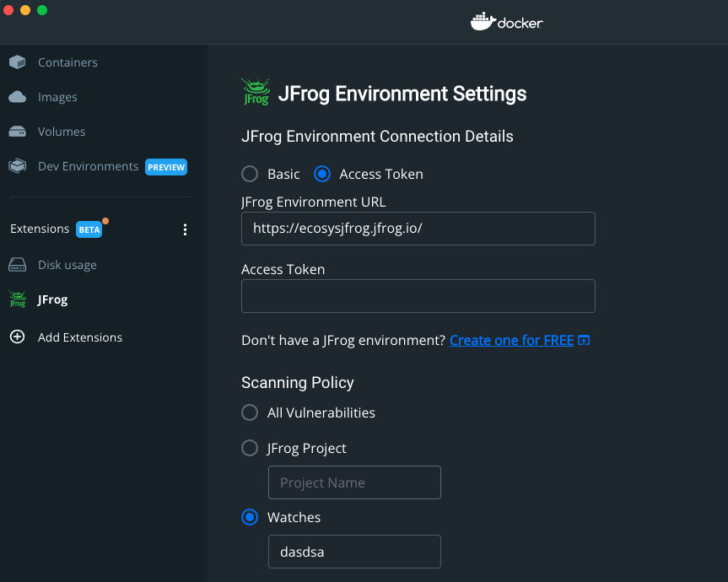
Task: Click the Project Name input field
Action: [354, 482]
